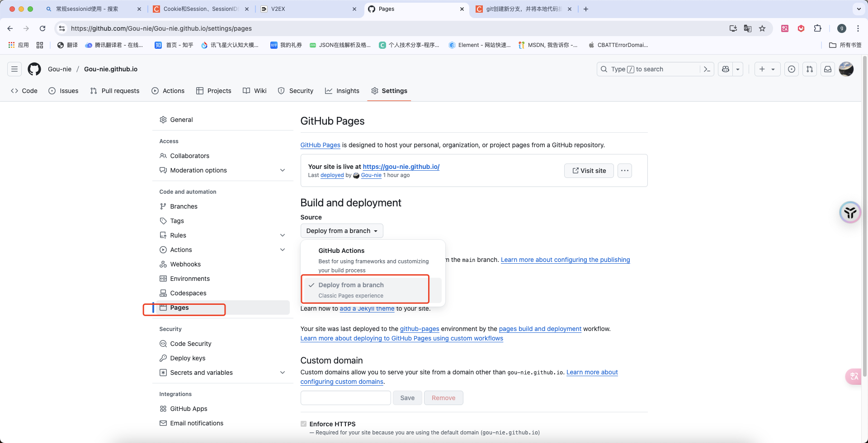Select GitHub Actions source option
This screenshot has height=443, width=868.
point(373,260)
